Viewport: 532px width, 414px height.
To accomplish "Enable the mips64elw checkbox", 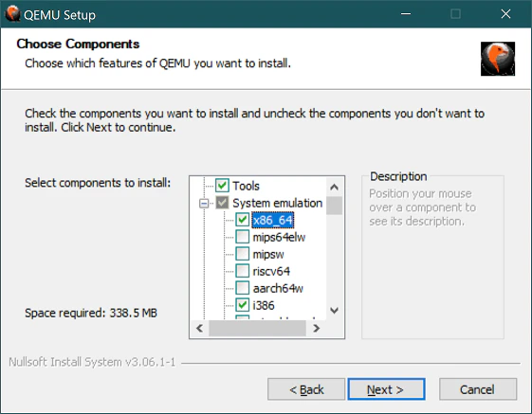I will pos(242,237).
